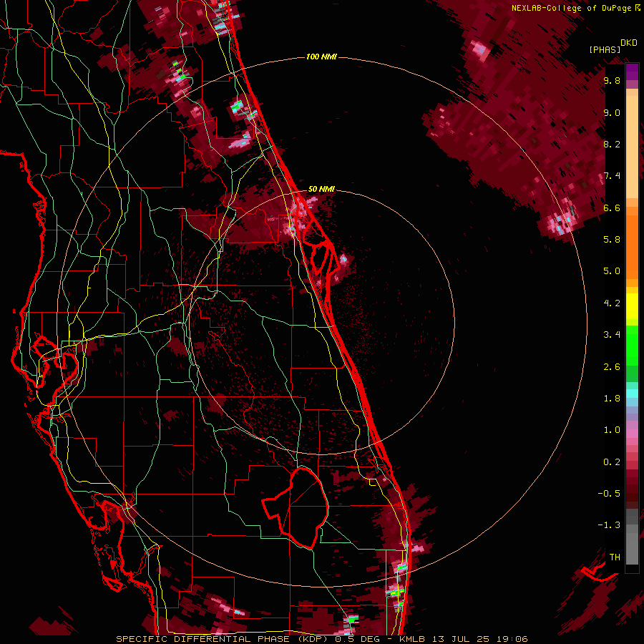Click the pale peach color scale segment
Image resolution: width=644 pixels, height=644 pixels.
(x=632, y=147)
